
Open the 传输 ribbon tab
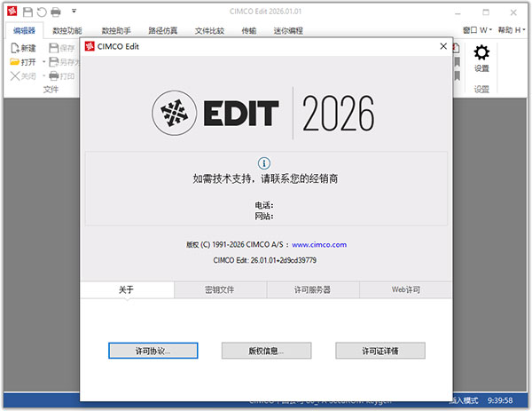click(x=248, y=30)
